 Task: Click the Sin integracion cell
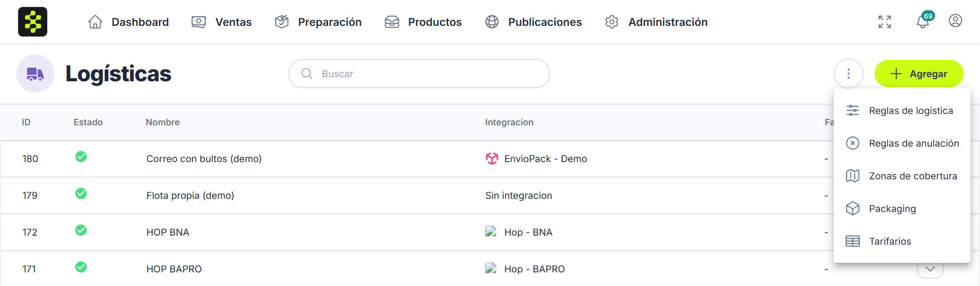click(519, 195)
